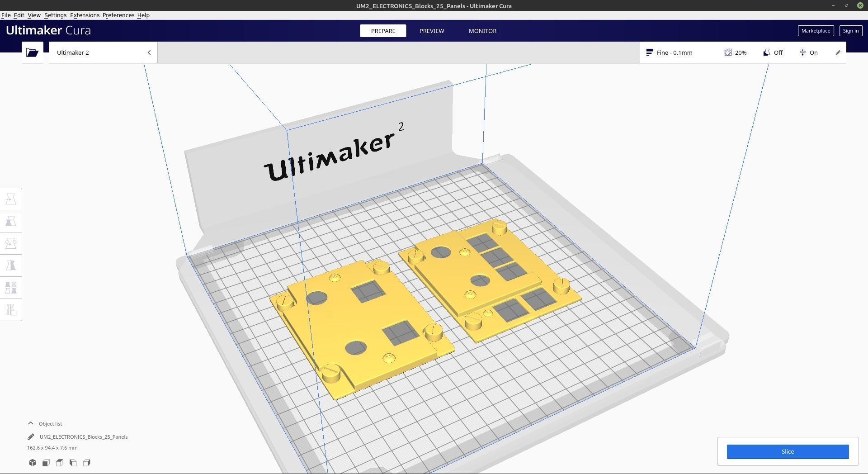Switch to 3D view cube icon

coord(33,463)
